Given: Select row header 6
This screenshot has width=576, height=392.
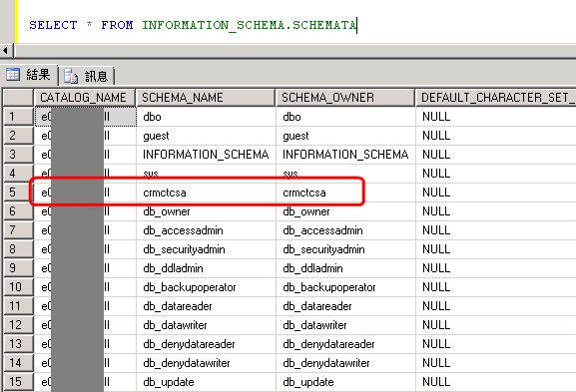Looking at the screenshot, I should 18,211.
